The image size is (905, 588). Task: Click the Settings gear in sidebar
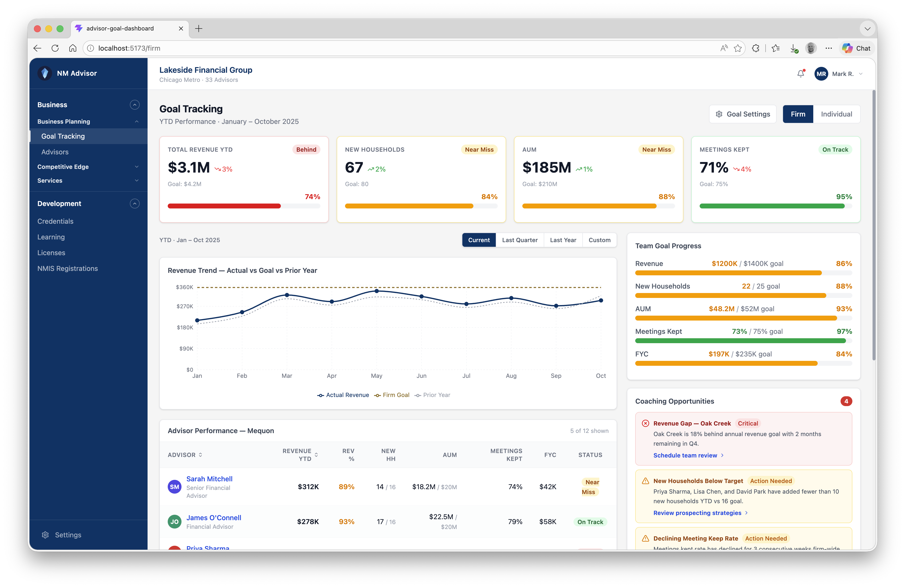[45, 535]
